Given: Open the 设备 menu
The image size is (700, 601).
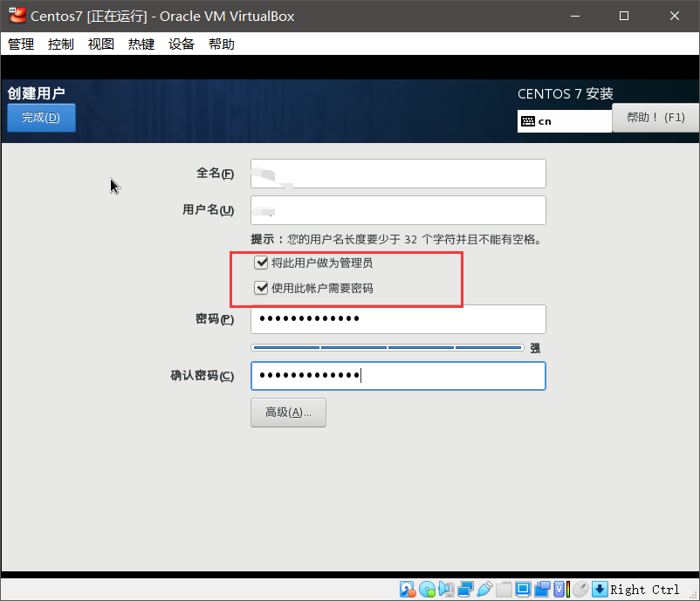Looking at the screenshot, I should (181, 44).
